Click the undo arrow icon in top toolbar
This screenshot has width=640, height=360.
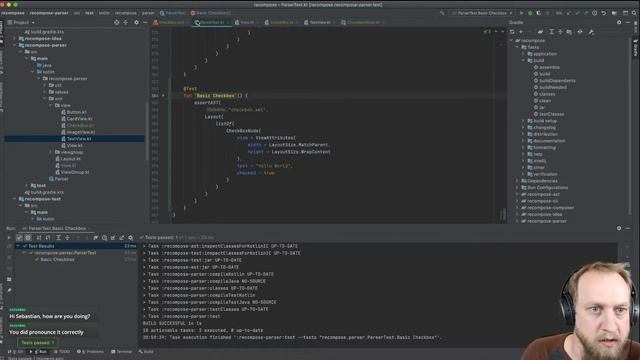pos(604,13)
